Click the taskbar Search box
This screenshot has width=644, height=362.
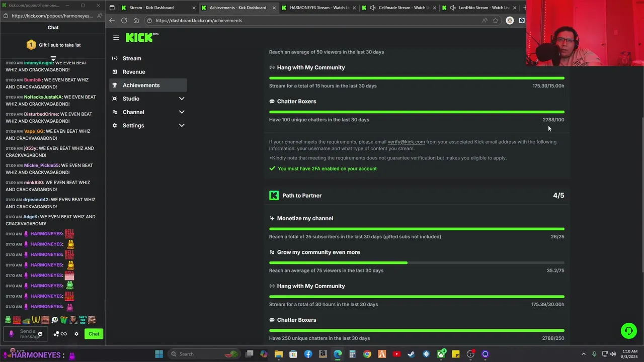click(204, 354)
